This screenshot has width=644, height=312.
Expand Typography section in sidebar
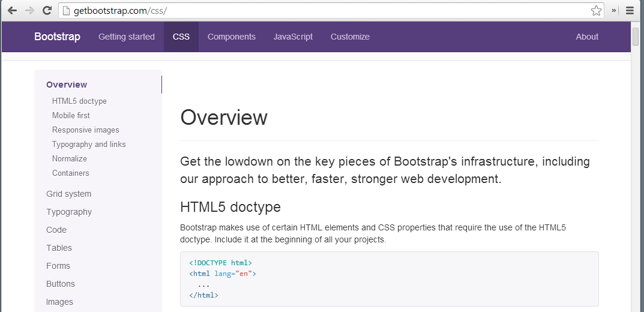pos(69,212)
